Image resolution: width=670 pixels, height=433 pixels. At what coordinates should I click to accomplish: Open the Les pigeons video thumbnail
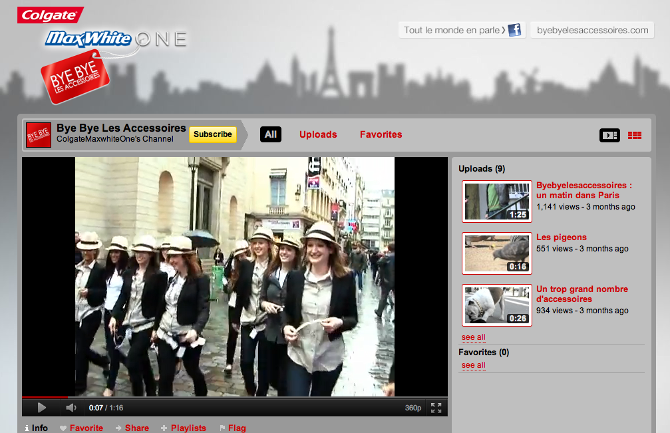(497, 253)
